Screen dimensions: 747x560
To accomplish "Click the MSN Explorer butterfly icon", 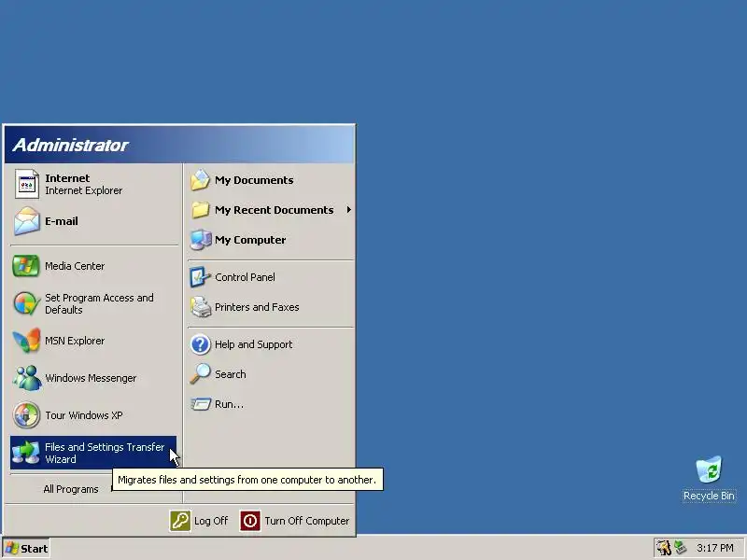I will click(27, 341).
